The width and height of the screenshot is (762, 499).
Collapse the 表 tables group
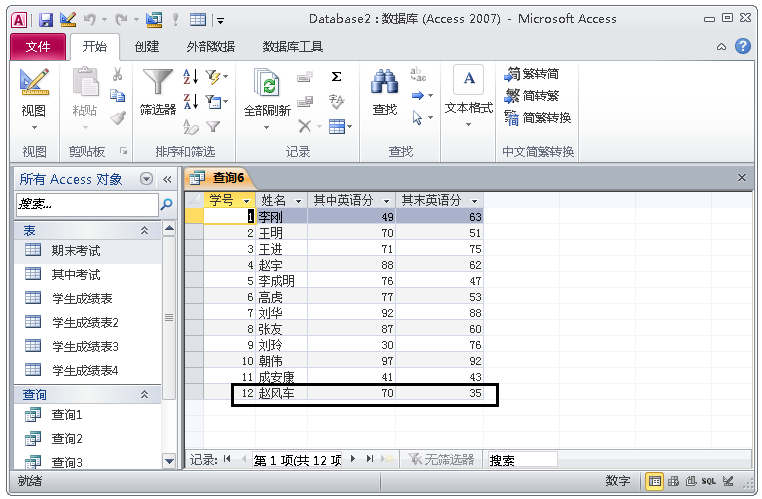pos(144,231)
